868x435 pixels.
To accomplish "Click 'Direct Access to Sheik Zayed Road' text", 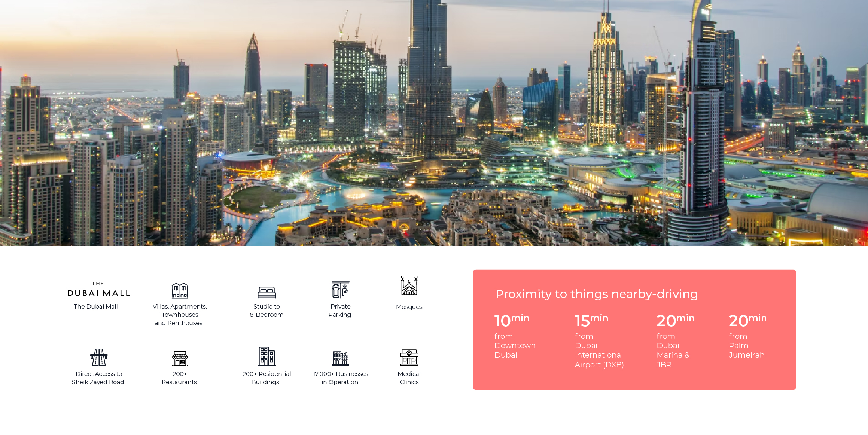I will 98,378.
